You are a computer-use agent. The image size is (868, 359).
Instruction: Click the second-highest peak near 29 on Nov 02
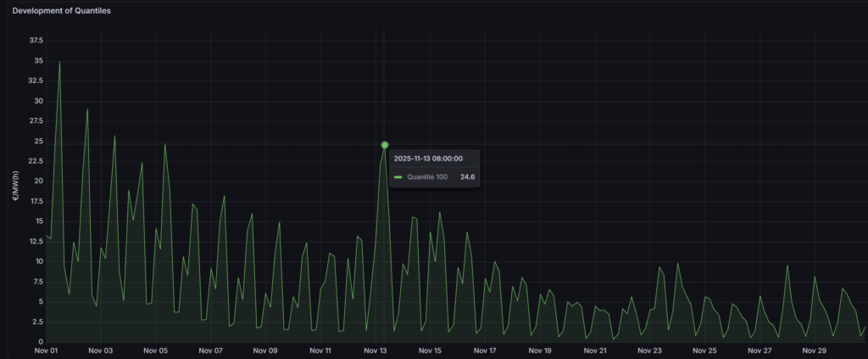(87, 109)
